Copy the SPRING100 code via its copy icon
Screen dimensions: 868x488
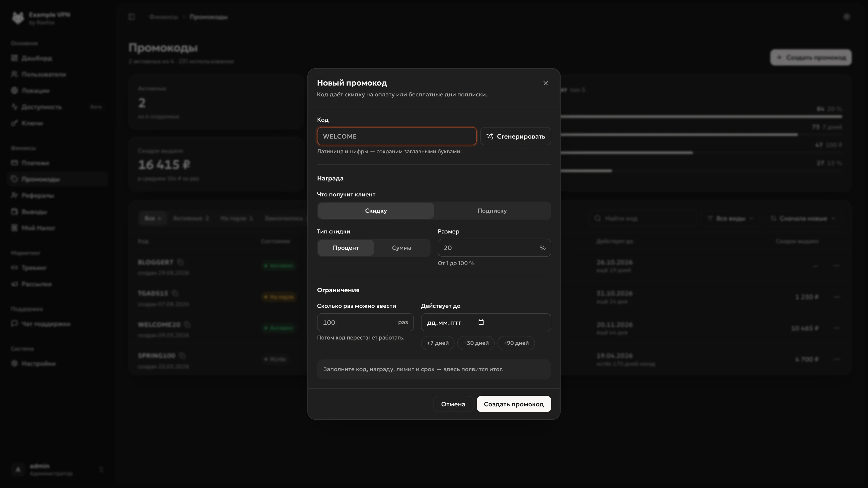click(x=182, y=356)
